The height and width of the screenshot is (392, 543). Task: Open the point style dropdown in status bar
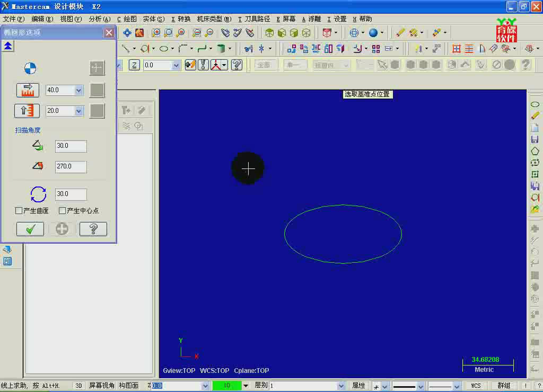tap(385, 386)
